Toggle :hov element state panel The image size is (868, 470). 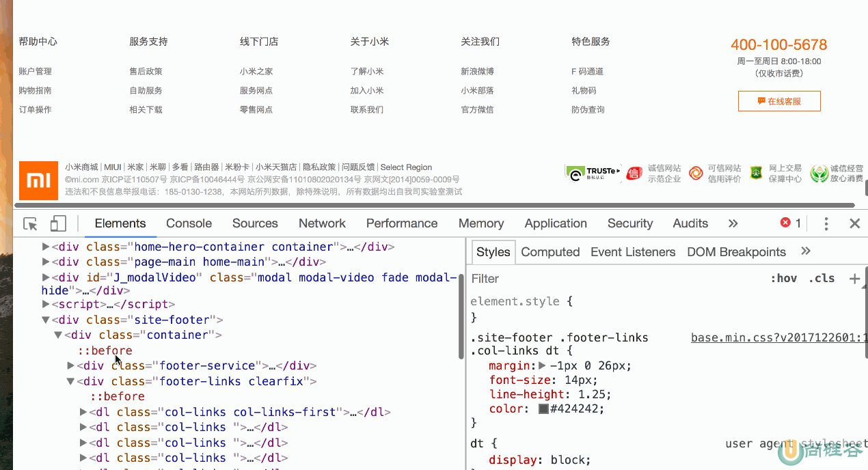(x=784, y=278)
